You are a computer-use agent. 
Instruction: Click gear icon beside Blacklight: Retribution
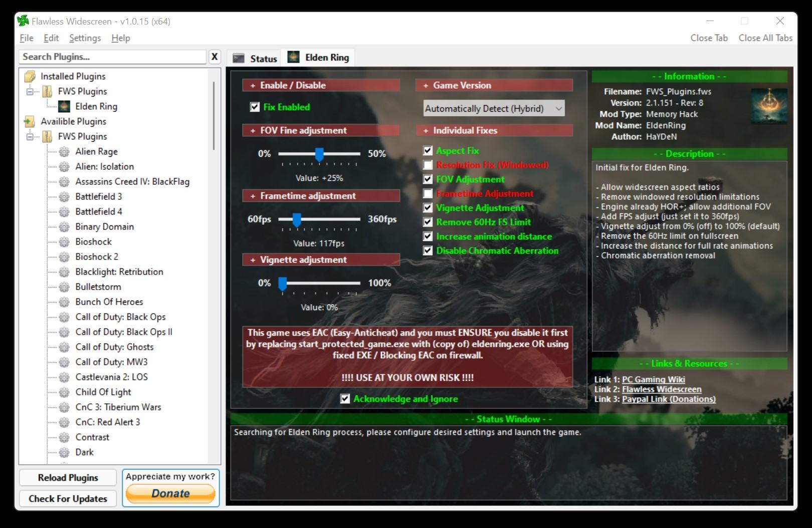pos(64,272)
